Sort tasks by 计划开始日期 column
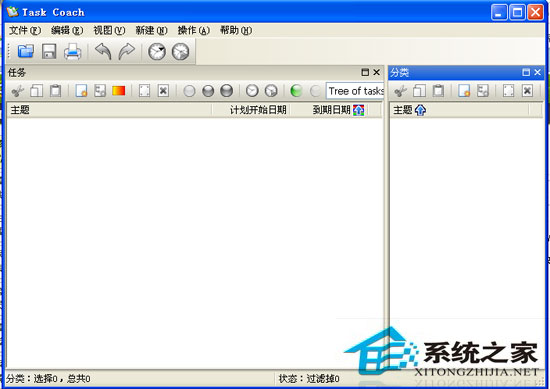The height and width of the screenshot is (389, 550). [x=251, y=110]
